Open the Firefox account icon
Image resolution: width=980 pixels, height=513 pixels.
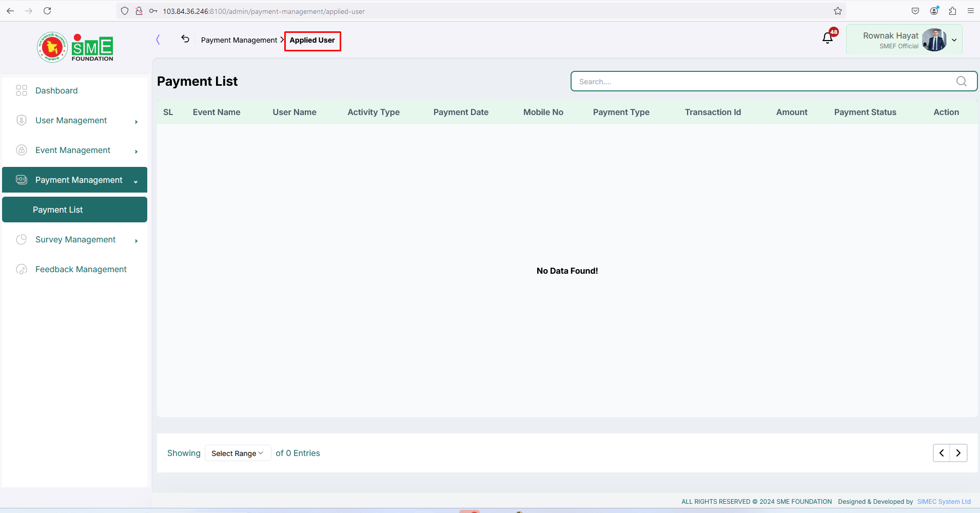[x=934, y=11]
